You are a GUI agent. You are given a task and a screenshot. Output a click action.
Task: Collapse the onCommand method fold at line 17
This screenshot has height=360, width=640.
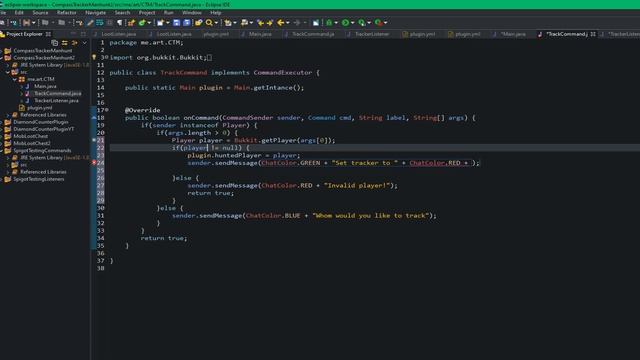tap(107, 110)
